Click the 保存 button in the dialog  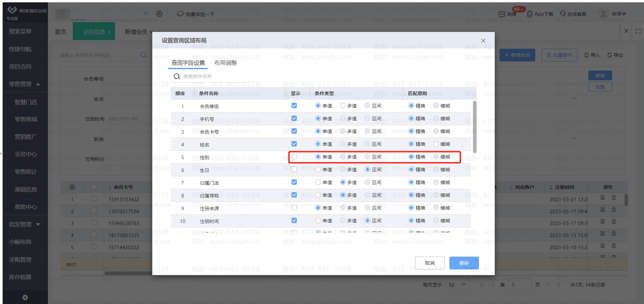coord(464,263)
